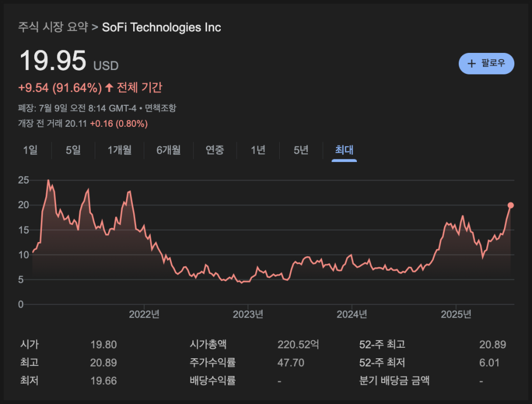This screenshot has height=404, width=532.
Task: Click the +9.54 (91.64%) change text
Action: pos(60,88)
